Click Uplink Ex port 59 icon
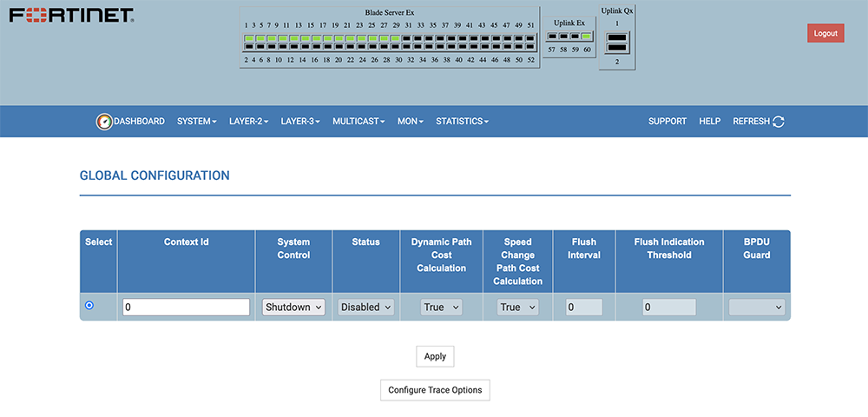 (x=575, y=36)
